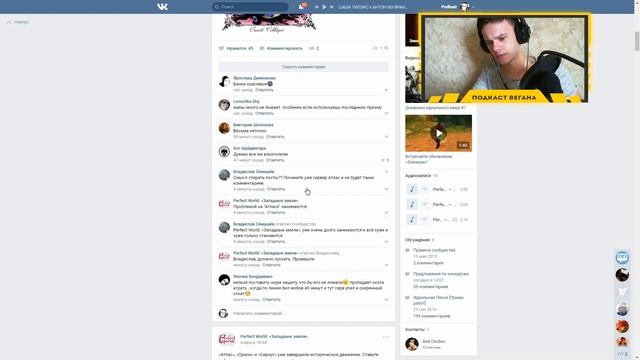Reply to Кот Шрёдингера's comment

pos(275,160)
